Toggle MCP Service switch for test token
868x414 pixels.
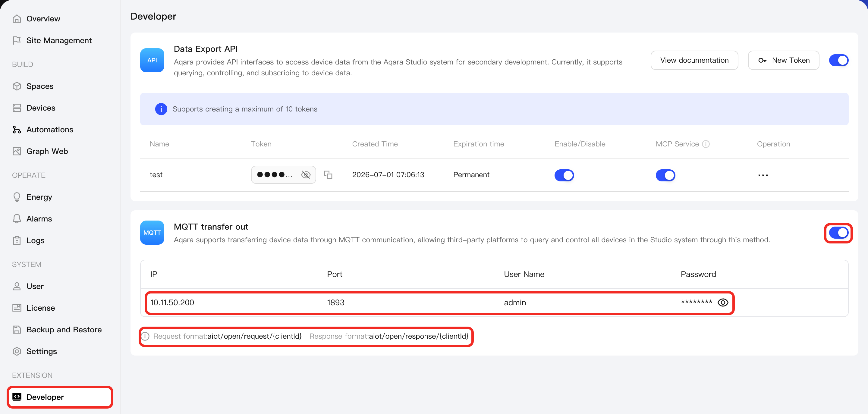point(665,175)
